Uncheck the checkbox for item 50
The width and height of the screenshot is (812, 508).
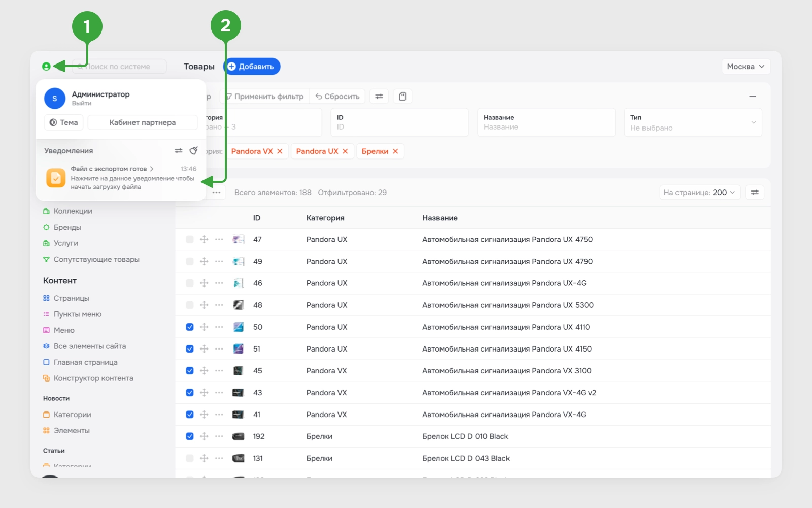(x=190, y=327)
